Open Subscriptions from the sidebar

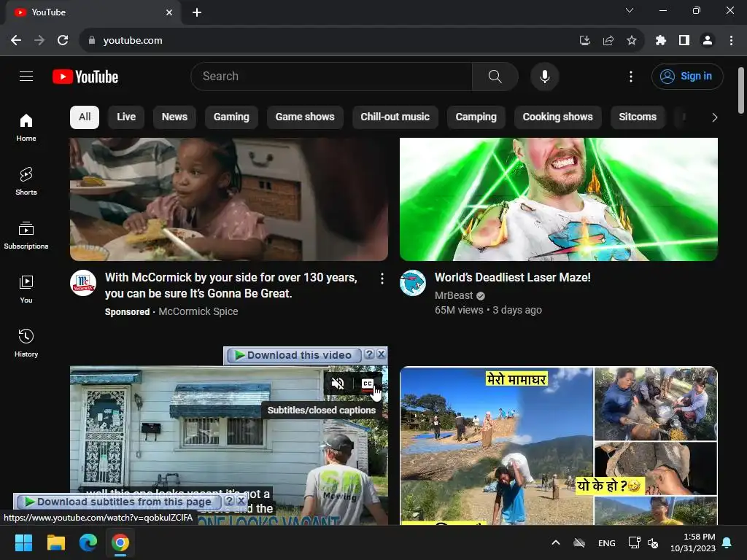(x=26, y=236)
